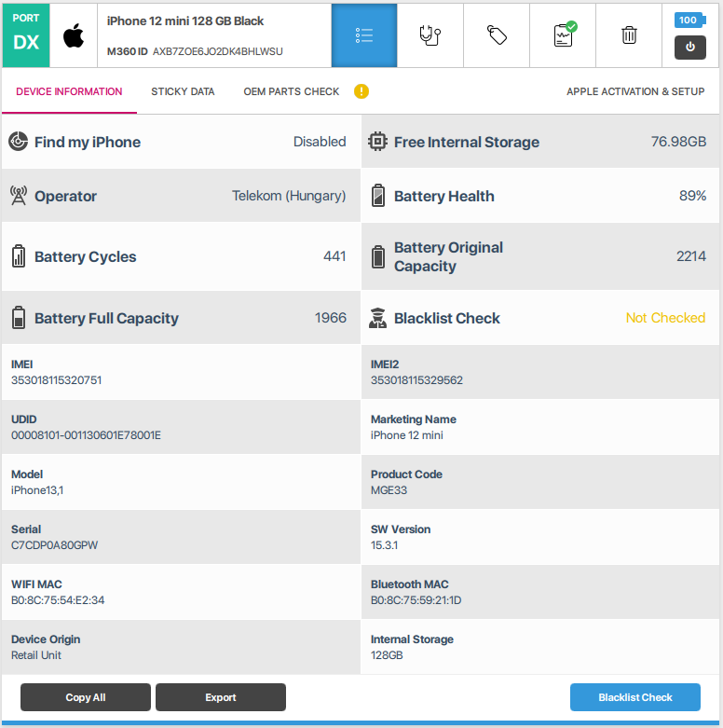Click the Battery Original Capacity icon

point(378,256)
